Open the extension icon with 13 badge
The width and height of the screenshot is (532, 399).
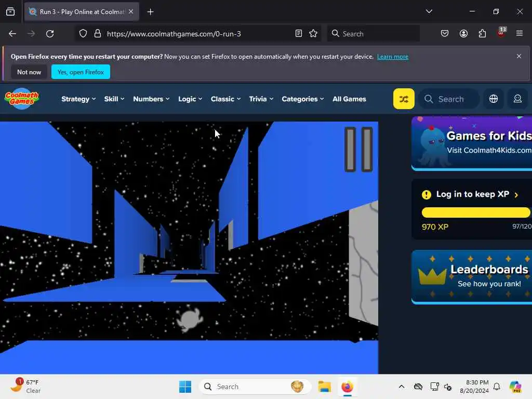pyautogui.click(x=501, y=33)
